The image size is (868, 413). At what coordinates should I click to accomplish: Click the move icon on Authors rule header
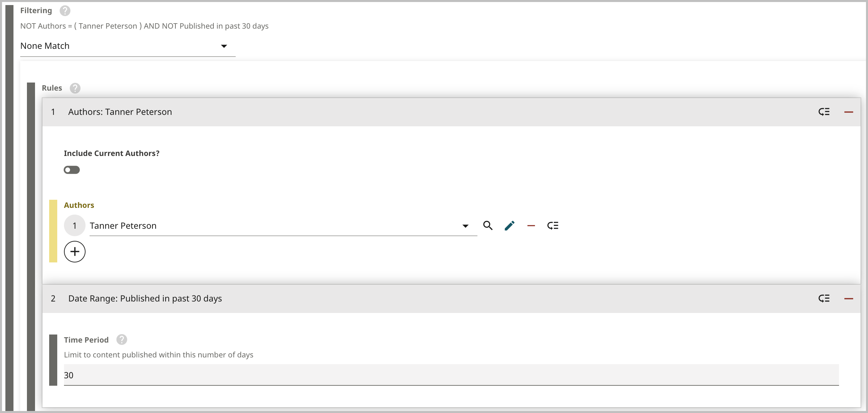(x=824, y=112)
